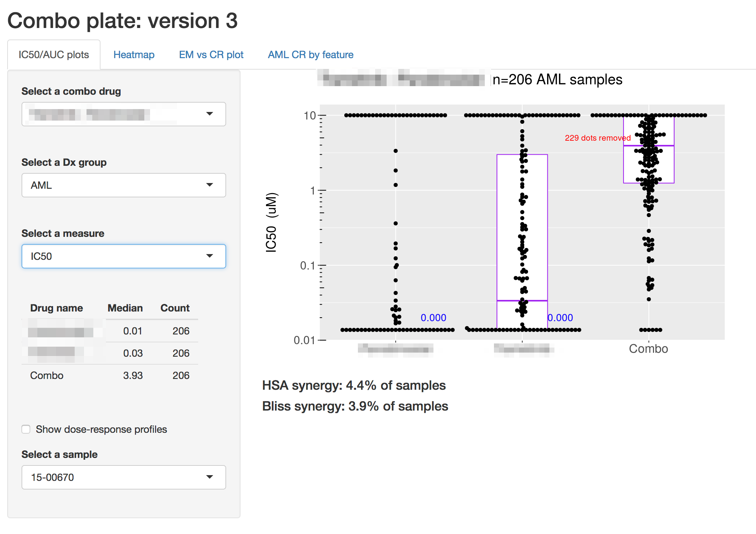
Task: Open sample dropdown showing 15-00670
Action: (123, 477)
